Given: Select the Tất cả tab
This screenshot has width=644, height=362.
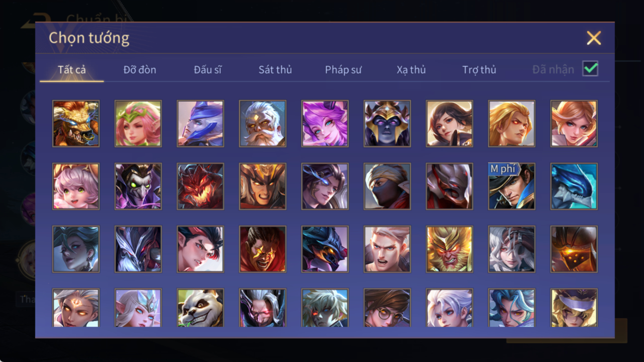Looking at the screenshot, I should (x=72, y=70).
